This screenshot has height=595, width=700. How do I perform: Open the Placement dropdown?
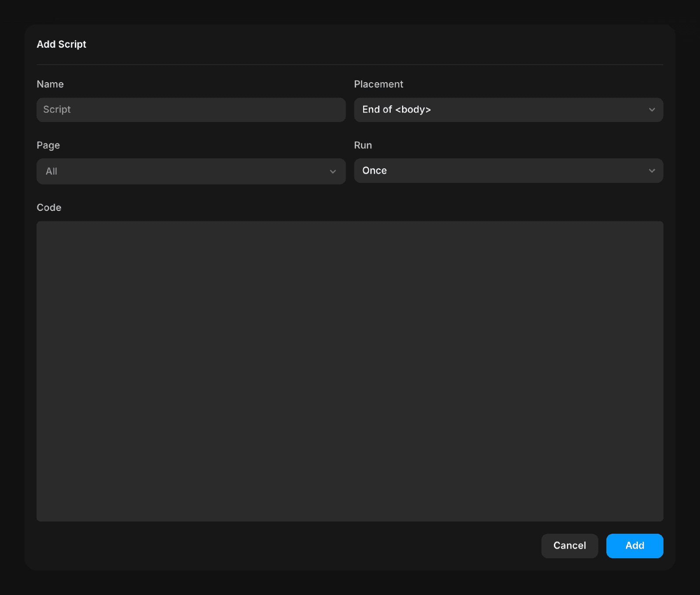pyautogui.click(x=508, y=110)
